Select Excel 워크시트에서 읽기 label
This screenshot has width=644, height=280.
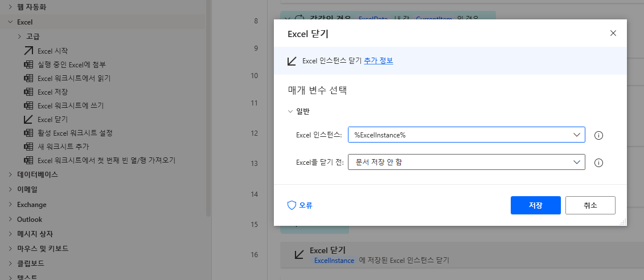pyautogui.click(x=74, y=78)
